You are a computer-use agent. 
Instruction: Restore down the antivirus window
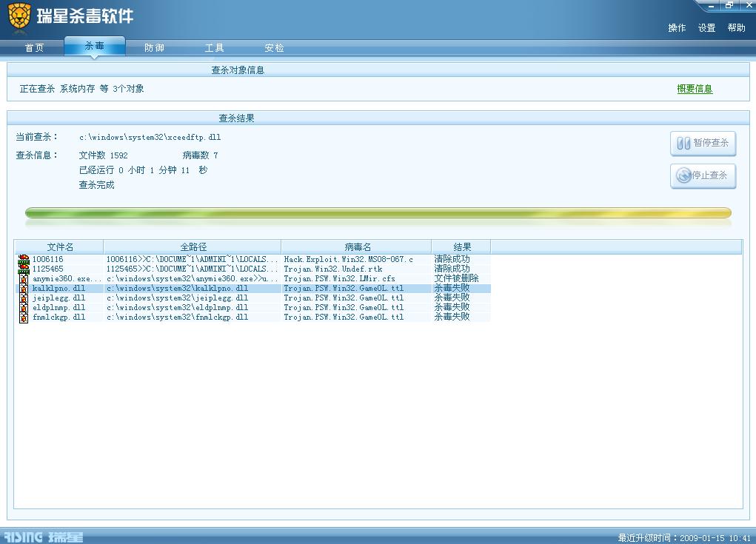729,5
